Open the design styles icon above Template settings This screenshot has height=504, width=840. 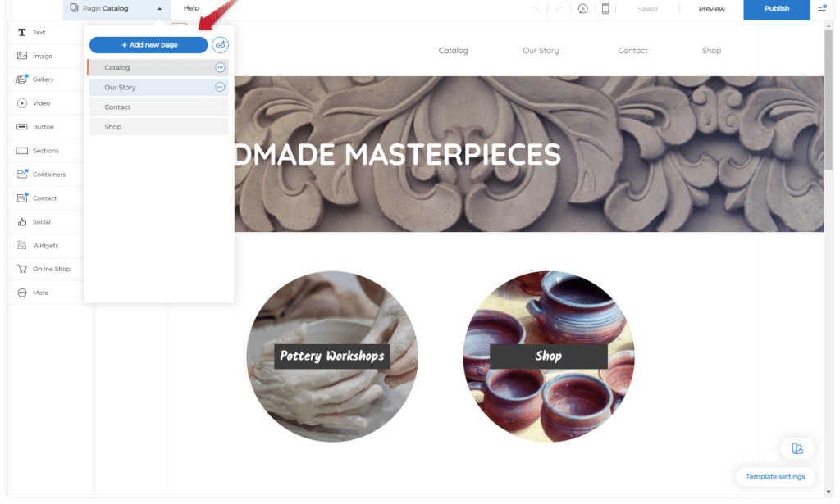click(x=797, y=448)
